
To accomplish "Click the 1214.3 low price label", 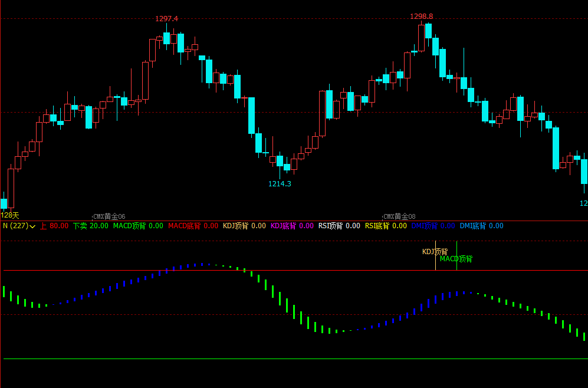I will click(280, 184).
